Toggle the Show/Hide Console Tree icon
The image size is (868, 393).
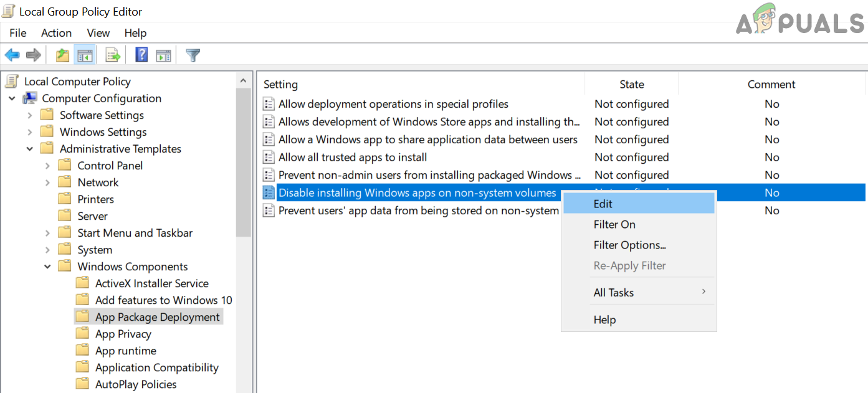click(x=85, y=55)
